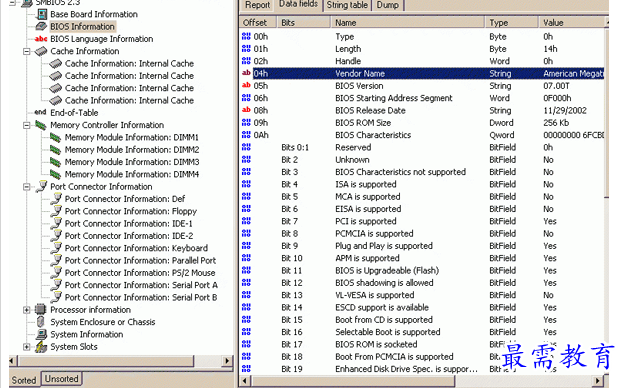The image size is (623, 388).
Task: Select the 'BIOS shadowing is allowed' row
Action: click(422, 283)
